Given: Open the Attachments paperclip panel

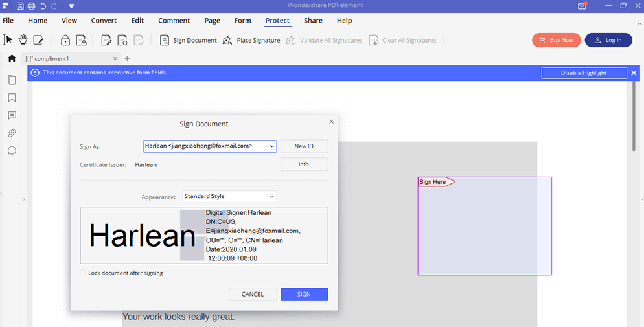Looking at the screenshot, I should pyautogui.click(x=12, y=133).
